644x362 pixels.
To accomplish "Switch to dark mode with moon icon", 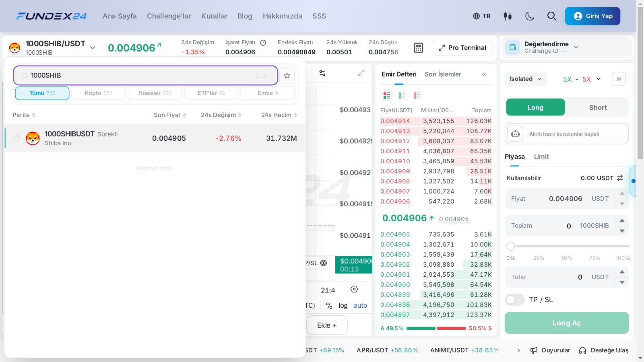I will 530,16.
